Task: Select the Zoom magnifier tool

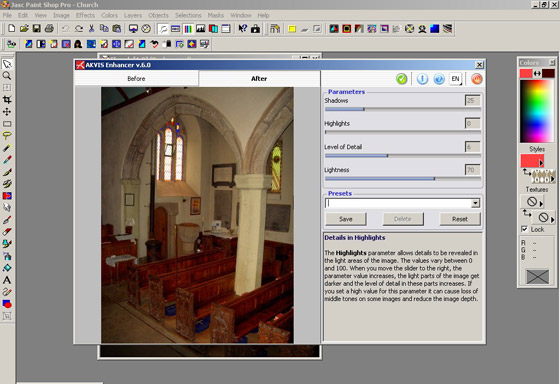Action: pos(7,76)
